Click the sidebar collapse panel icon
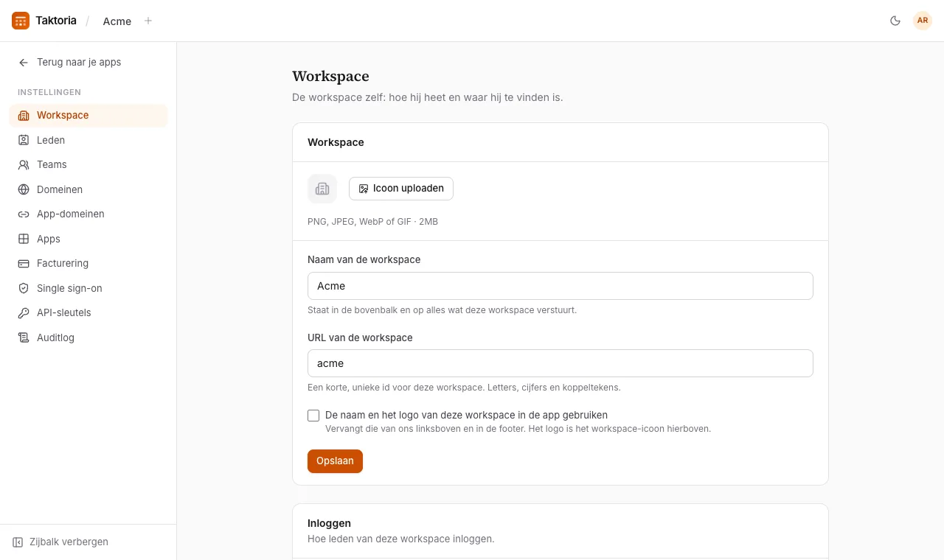The height and width of the screenshot is (560, 944). tap(18, 542)
